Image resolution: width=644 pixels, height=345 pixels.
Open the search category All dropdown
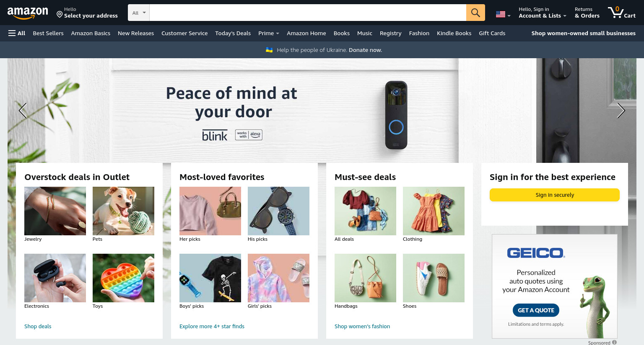[139, 13]
